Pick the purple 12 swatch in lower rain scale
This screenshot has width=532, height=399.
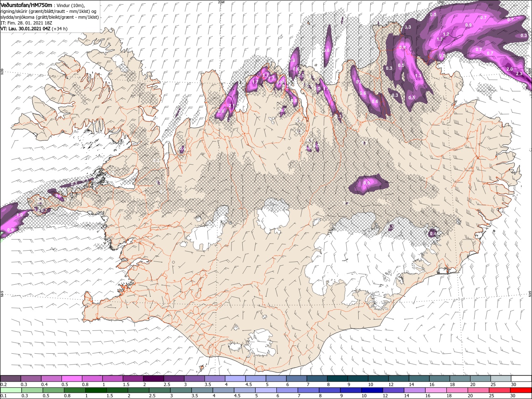tap(393, 390)
